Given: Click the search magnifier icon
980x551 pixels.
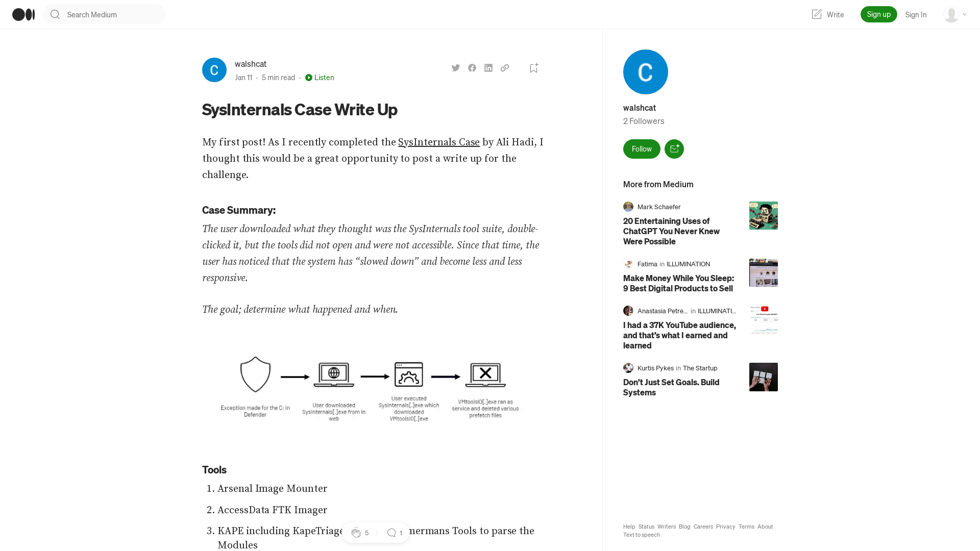Looking at the screenshot, I should (x=55, y=14).
